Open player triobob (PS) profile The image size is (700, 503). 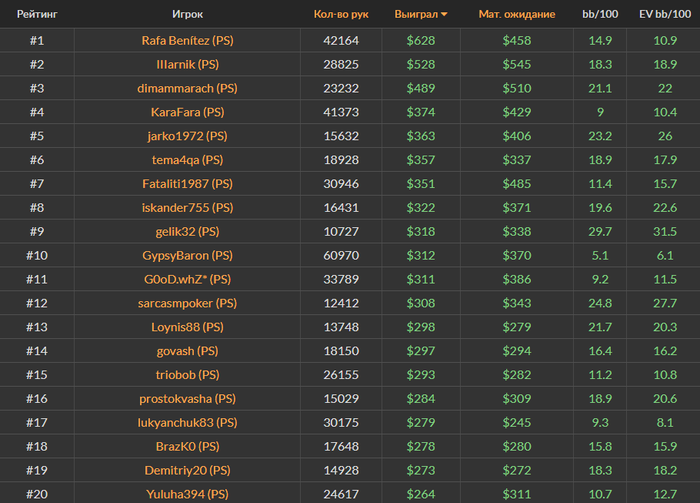(188, 375)
